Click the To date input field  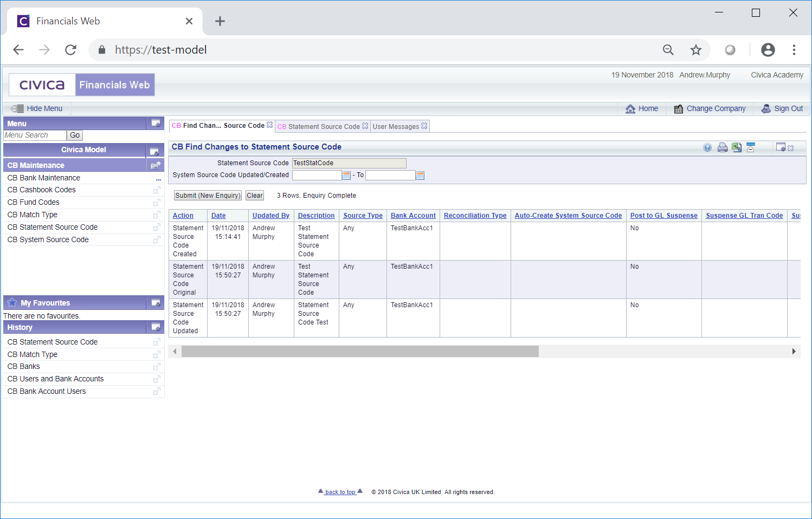coord(390,175)
